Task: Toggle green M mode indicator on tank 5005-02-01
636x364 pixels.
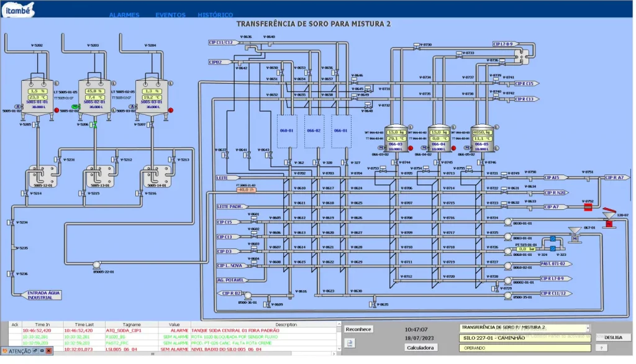Action: pyautogui.click(x=76, y=107)
